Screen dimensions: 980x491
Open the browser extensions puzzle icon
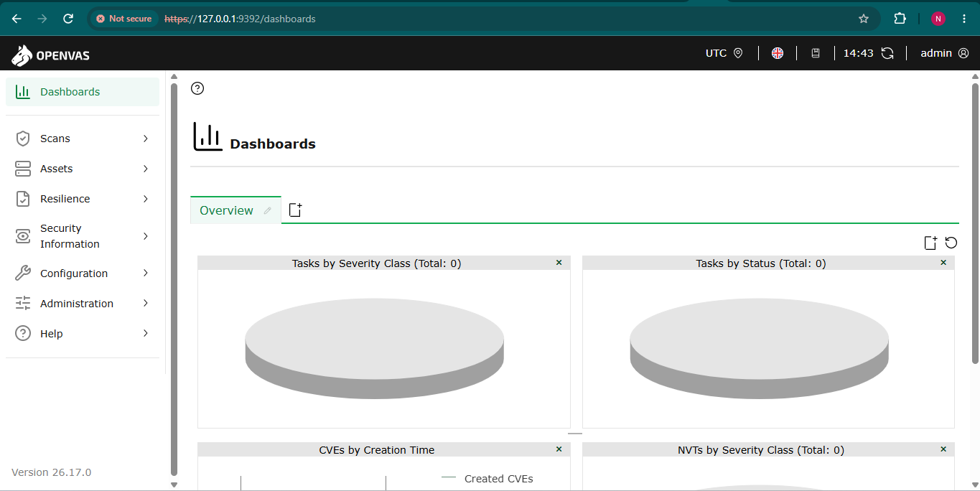click(900, 19)
